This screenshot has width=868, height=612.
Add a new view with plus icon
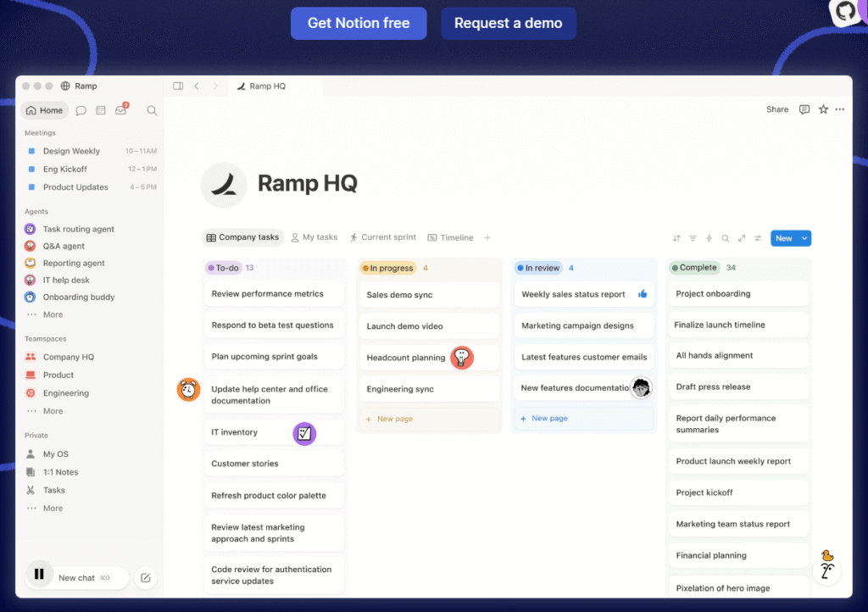(487, 237)
